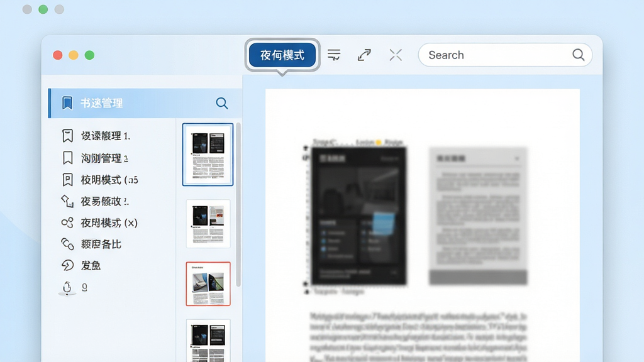The width and height of the screenshot is (644, 362).
Task: Click the history icon beside 发魚
Action: click(x=67, y=266)
